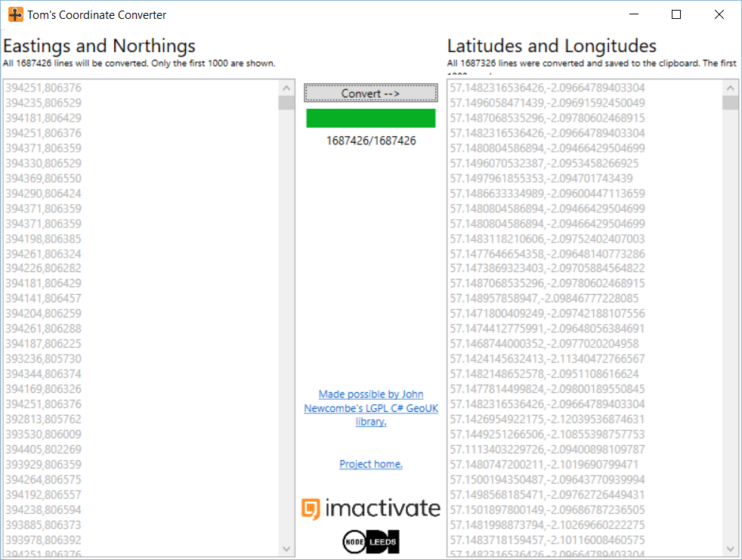
Task: Click the Latitudes list scrollbar thumb
Action: pos(730,103)
